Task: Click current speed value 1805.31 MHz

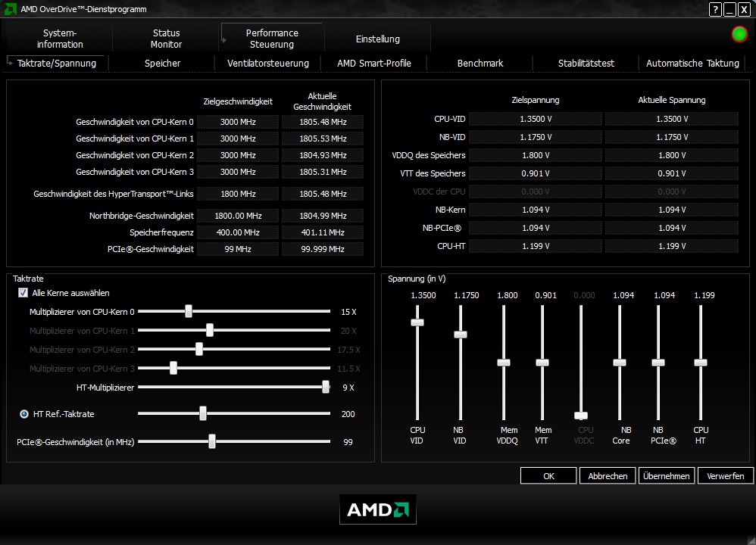Action: [x=323, y=172]
